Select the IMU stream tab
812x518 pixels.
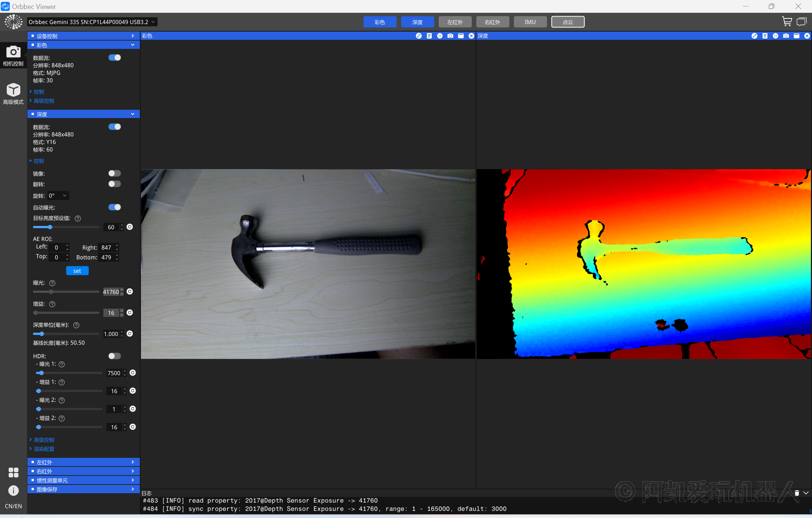click(530, 22)
